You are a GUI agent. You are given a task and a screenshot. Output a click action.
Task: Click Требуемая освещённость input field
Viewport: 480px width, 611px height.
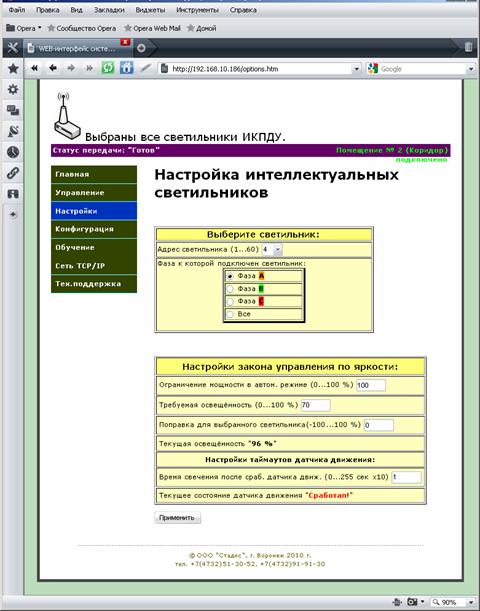[x=316, y=405]
